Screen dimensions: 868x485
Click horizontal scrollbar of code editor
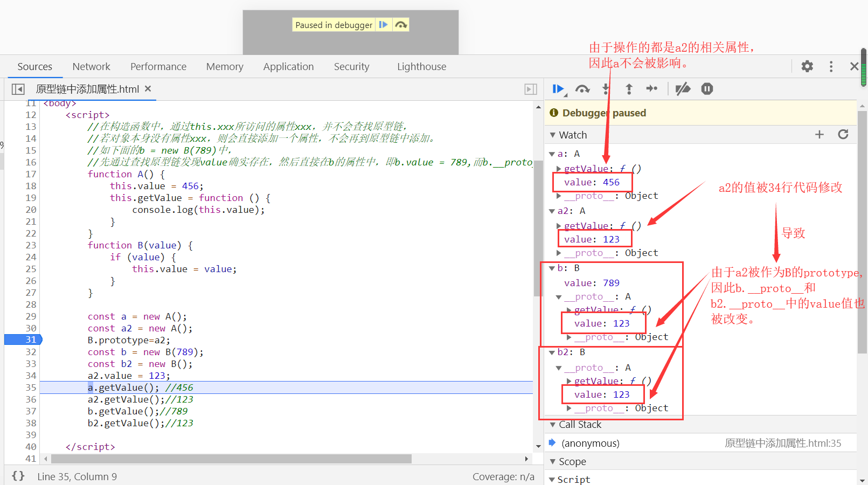231,459
